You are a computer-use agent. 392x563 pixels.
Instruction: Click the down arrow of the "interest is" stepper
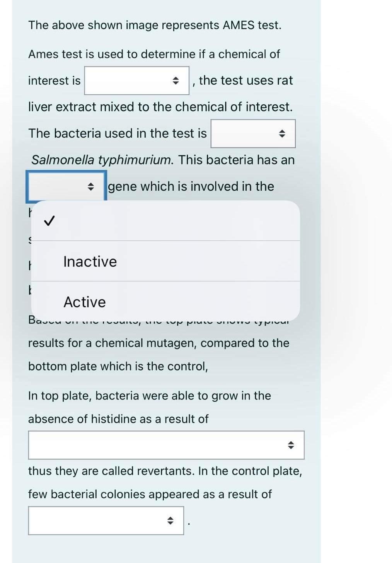176,83
